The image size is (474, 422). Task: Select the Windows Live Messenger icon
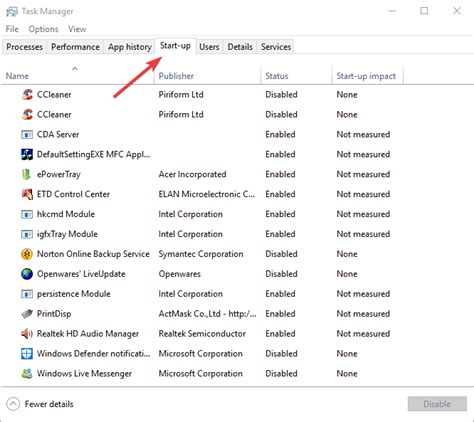(27, 374)
